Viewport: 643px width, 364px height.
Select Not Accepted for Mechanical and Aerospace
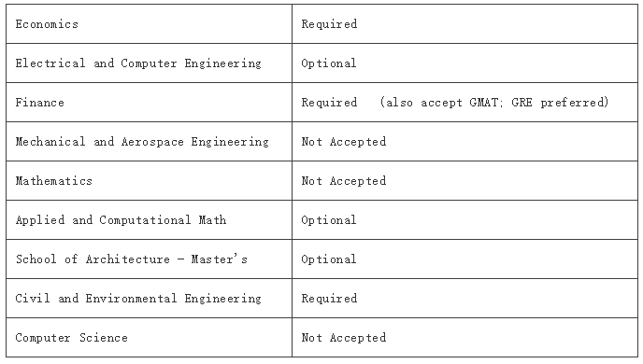point(344,142)
